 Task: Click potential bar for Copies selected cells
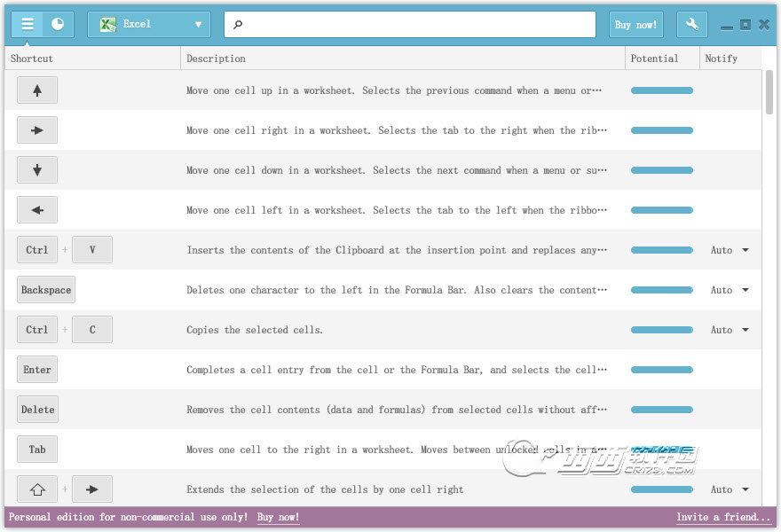662,330
